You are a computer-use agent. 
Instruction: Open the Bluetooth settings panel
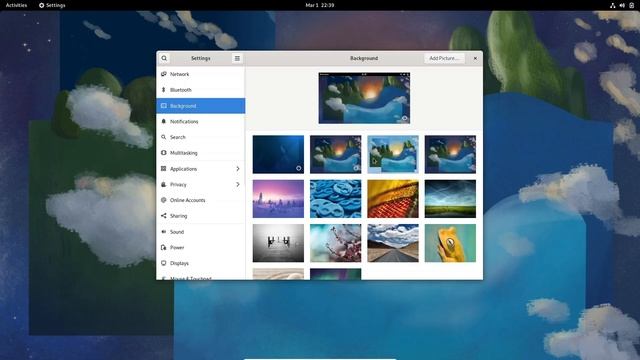(x=201, y=90)
